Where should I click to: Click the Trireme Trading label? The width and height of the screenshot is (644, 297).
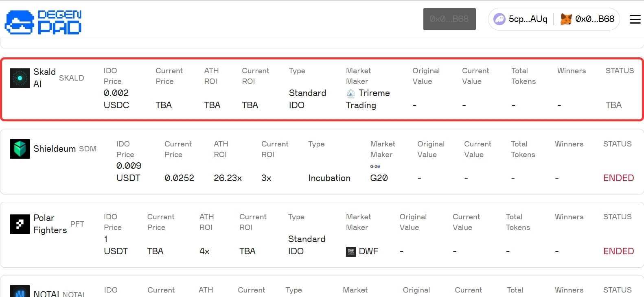[x=368, y=99]
